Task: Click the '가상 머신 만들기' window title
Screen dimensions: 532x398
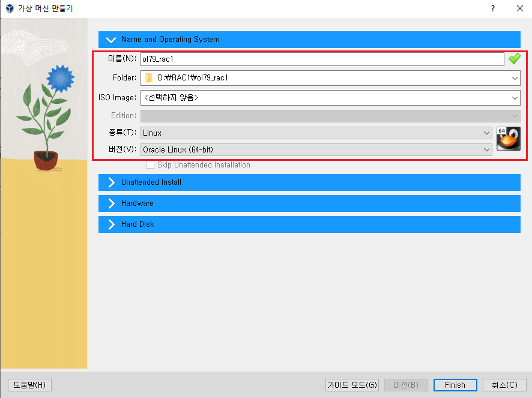Action: 46,8
